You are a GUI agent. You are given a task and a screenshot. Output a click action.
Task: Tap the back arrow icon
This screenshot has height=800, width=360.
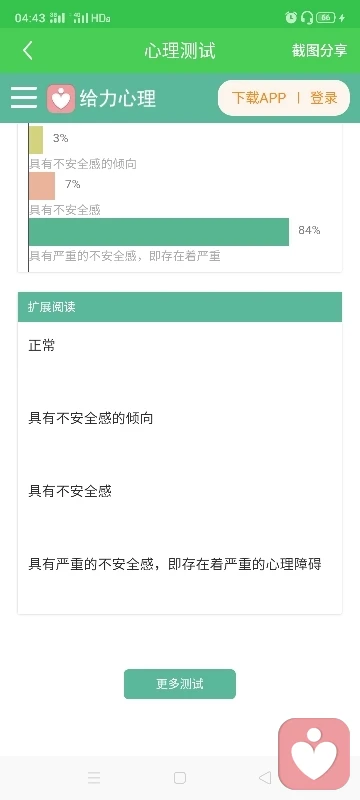point(28,51)
